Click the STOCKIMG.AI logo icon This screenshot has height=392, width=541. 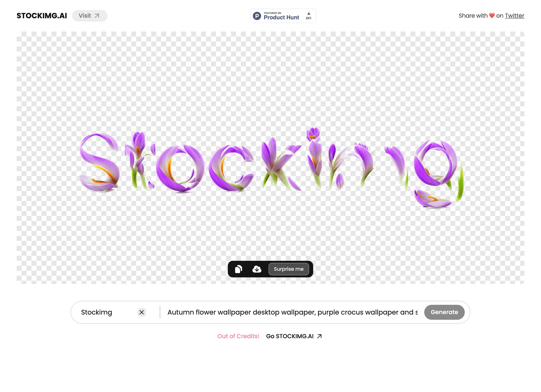coord(42,16)
